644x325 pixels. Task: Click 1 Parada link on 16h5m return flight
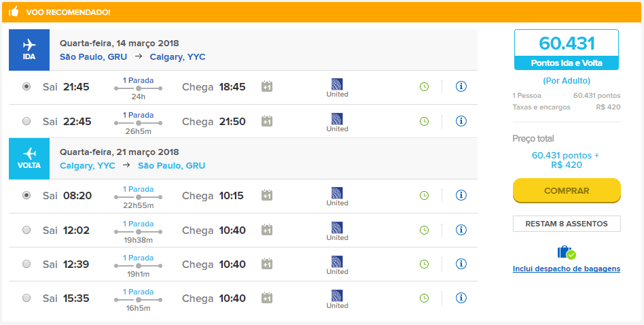click(x=138, y=291)
